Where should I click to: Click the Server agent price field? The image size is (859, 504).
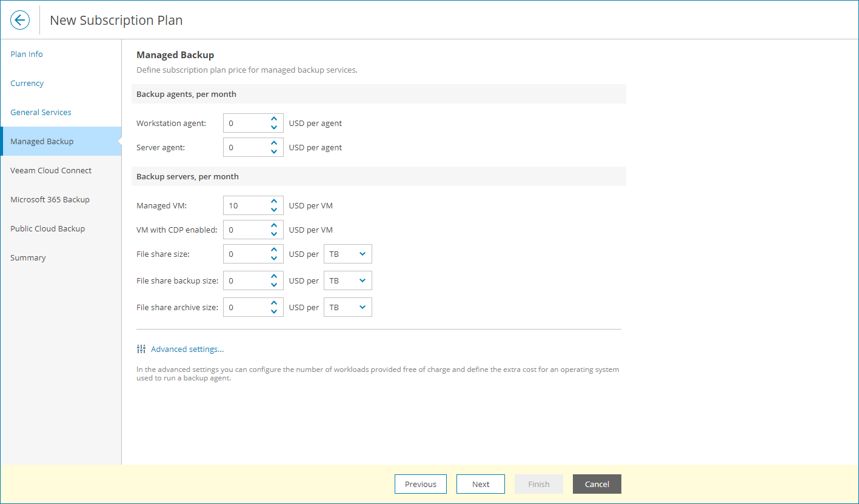246,148
